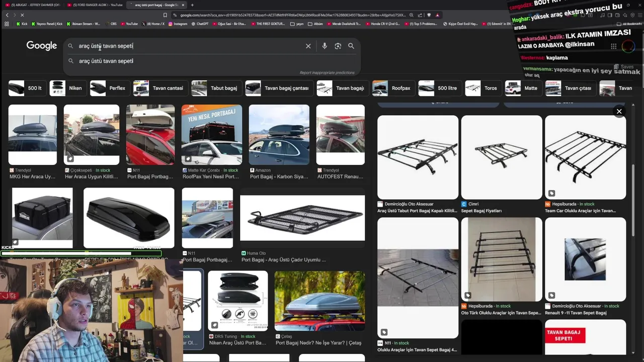
Task: Open Google Lens image search
Action: (338, 46)
